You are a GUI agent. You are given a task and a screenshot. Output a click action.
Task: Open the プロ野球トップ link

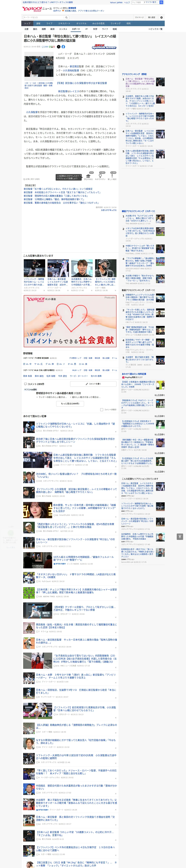tap(75, 358)
